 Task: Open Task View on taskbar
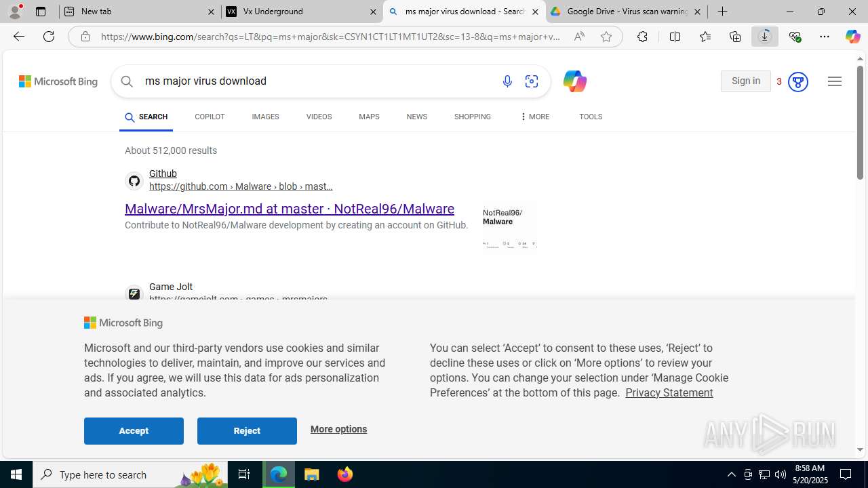[x=244, y=474]
